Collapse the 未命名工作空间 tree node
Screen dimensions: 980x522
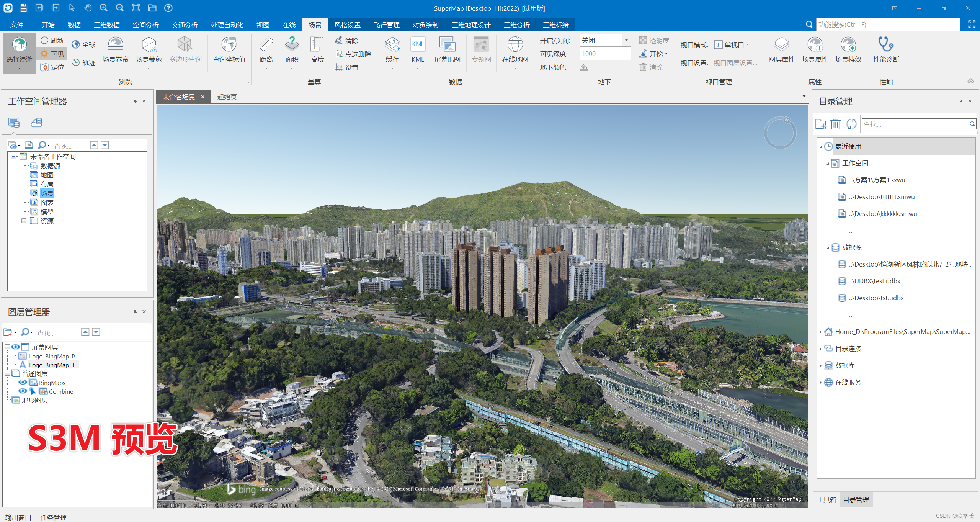click(14, 156)
